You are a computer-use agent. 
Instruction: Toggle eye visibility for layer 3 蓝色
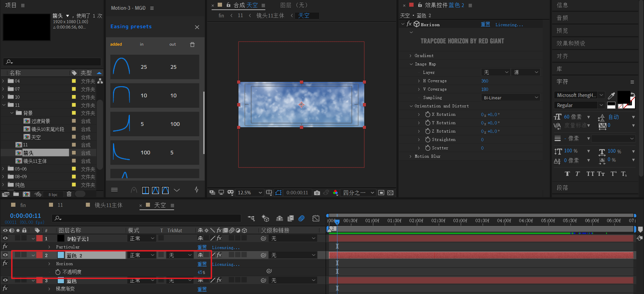pos(5,280)
